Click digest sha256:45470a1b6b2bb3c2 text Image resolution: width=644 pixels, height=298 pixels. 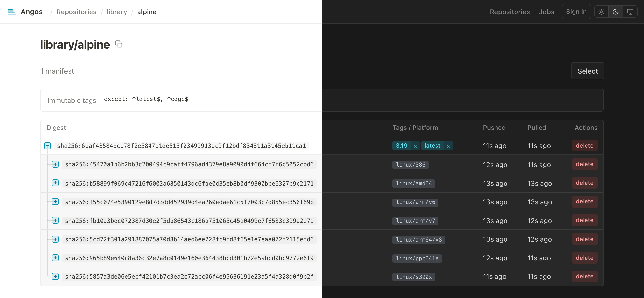pos(189,164)
